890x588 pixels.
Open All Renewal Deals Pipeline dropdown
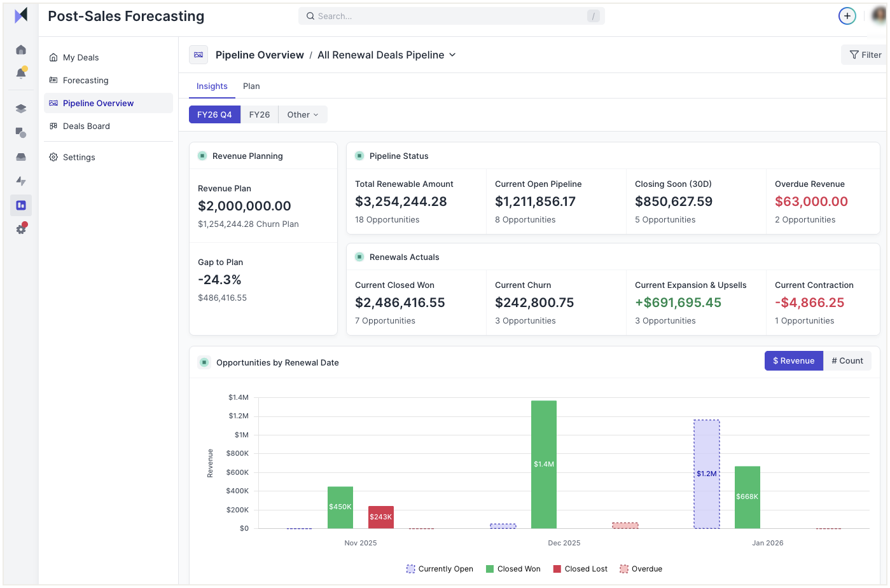click(x=387, y=55)
